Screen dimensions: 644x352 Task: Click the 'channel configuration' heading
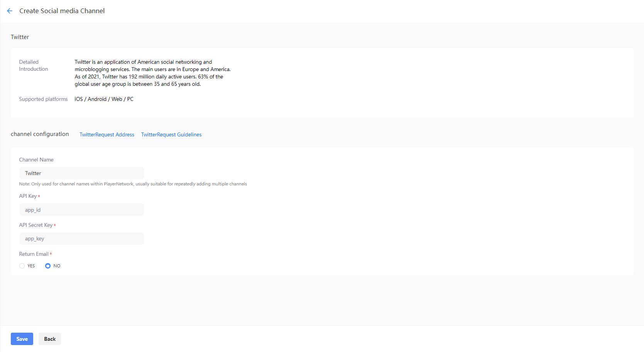tap(40, 134)
